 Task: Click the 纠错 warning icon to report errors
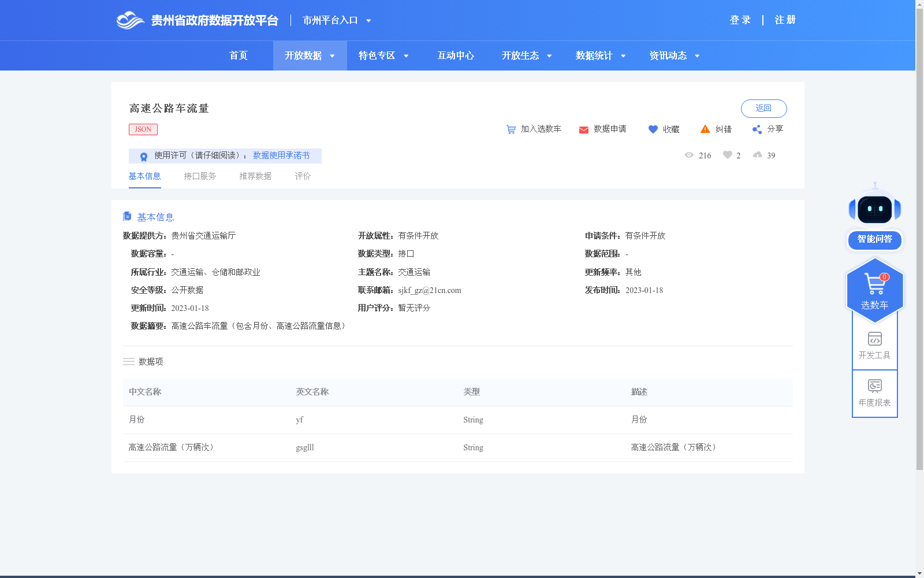[705, 129]
